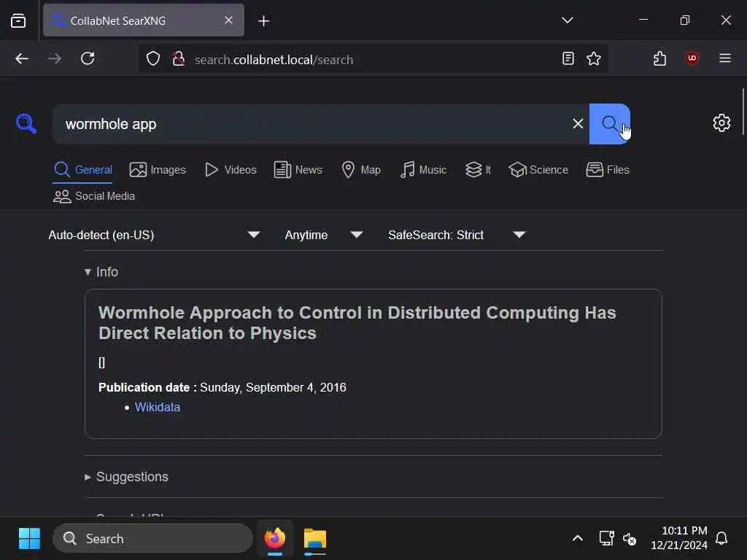
Task: Select the CollabNet SearXNG tab
Action: click(x=144, y=20)
